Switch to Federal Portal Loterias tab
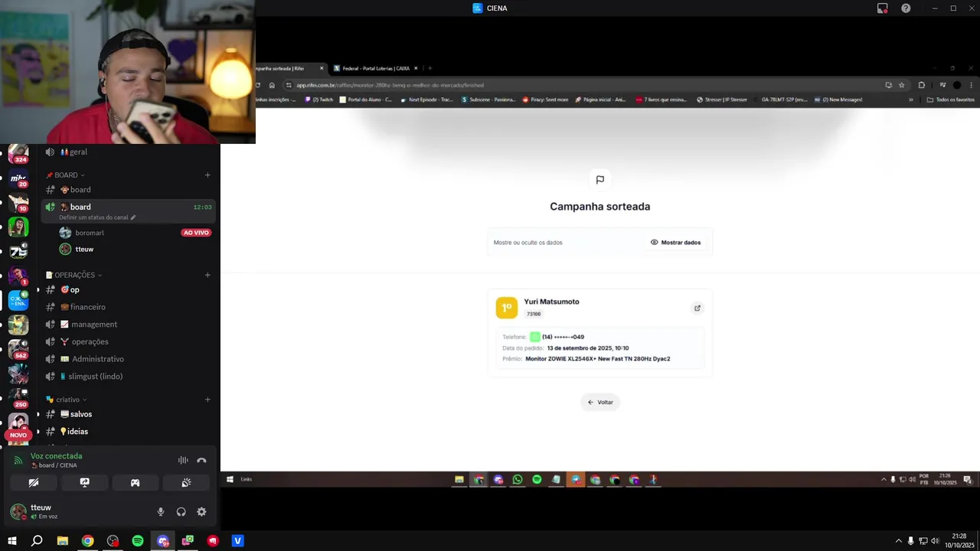Viewport: 980px width, 551px height. (376, 68)
